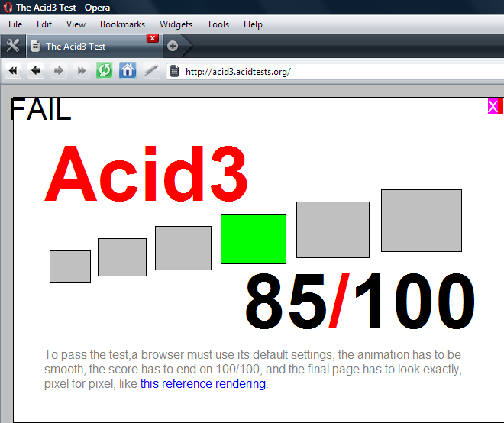Click the 85/100 score text
504x423 pixels.
pyautogui.click(x=360, y=301)
